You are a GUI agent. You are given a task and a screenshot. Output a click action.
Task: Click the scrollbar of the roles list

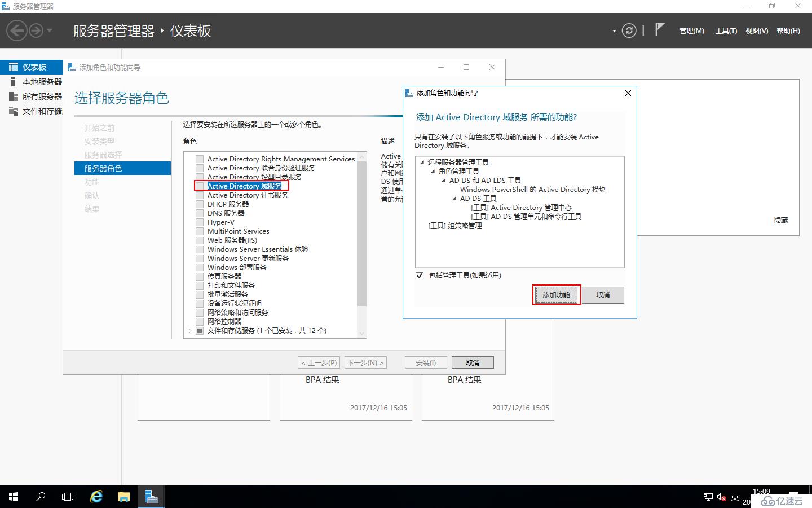pos(362,234)
